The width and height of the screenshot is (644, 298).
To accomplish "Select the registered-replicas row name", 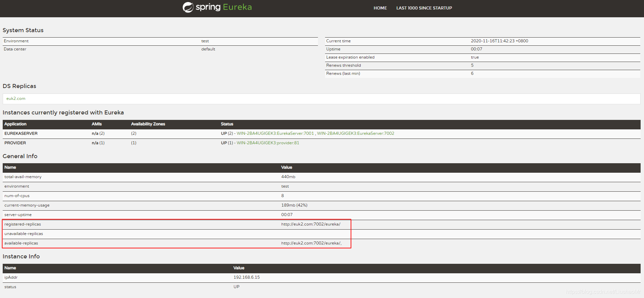I will (x=22, y=224).
